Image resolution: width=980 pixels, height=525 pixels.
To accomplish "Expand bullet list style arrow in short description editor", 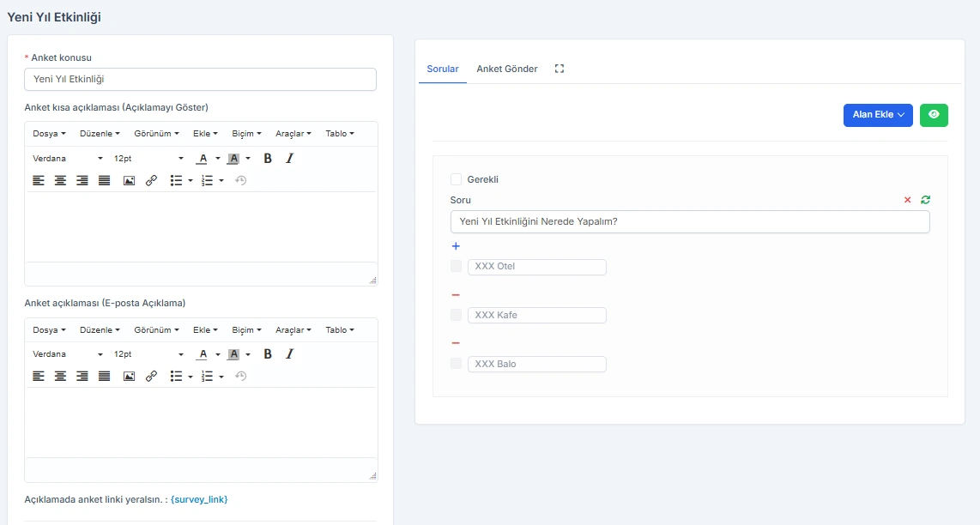I will coord(191,181).
